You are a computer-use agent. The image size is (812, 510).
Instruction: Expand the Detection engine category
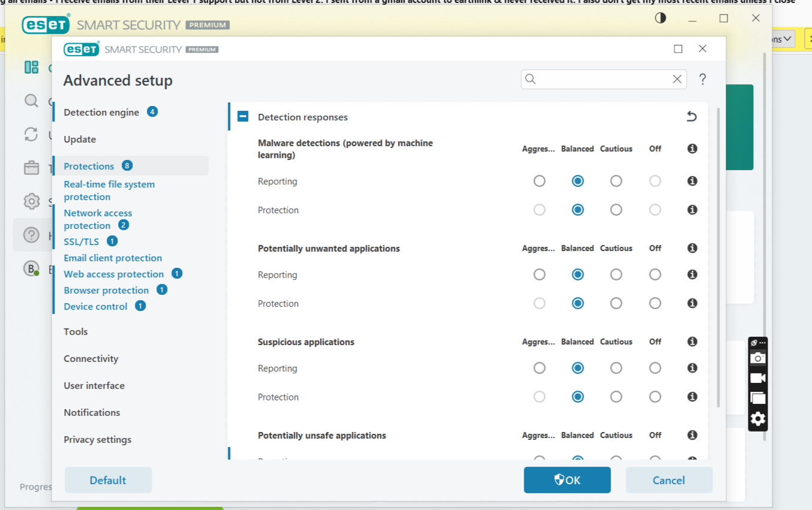101,112
